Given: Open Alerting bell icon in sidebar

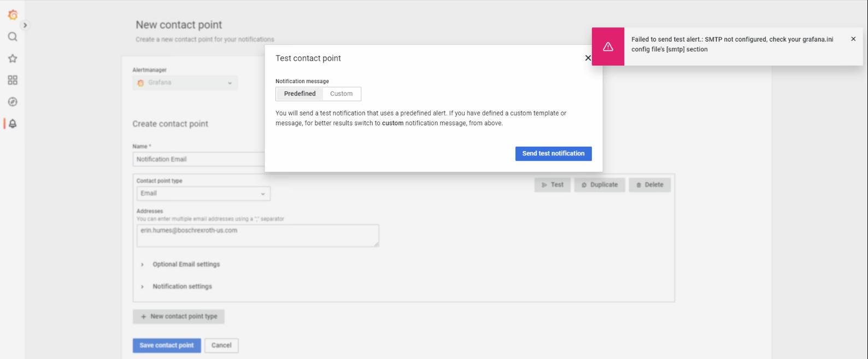Looking at the screenshot, I should (13, 124).
